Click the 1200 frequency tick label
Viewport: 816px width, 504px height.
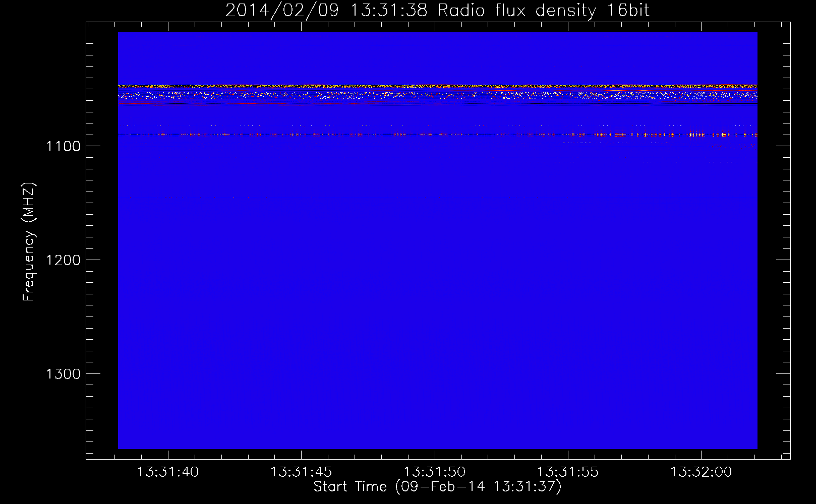pos(63,260)
